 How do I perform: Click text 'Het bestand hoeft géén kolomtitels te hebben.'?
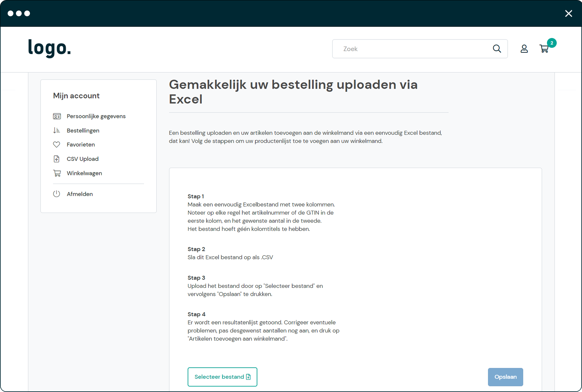(x=249, y=229)
